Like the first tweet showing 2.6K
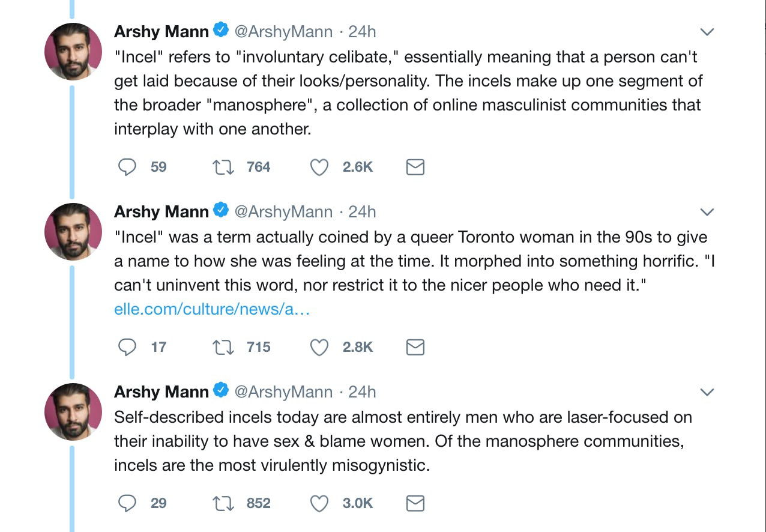The image size is (766, 532). [x=319, y=167]
